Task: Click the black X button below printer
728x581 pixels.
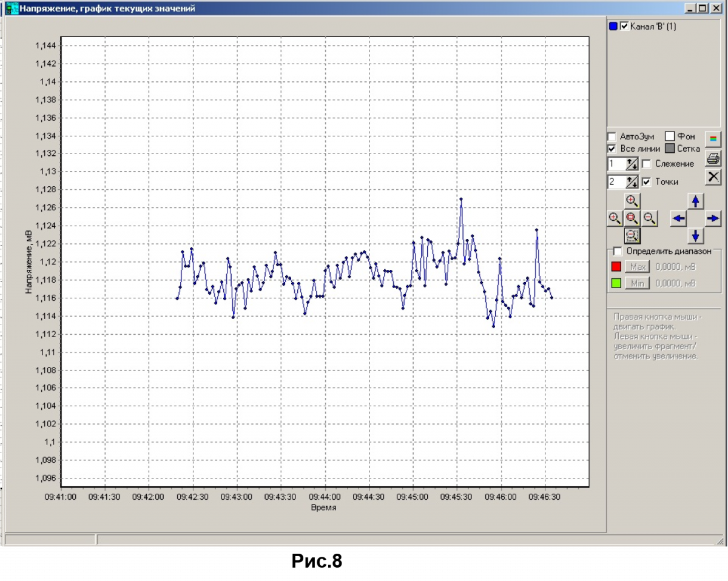Action: click(713, 176)
